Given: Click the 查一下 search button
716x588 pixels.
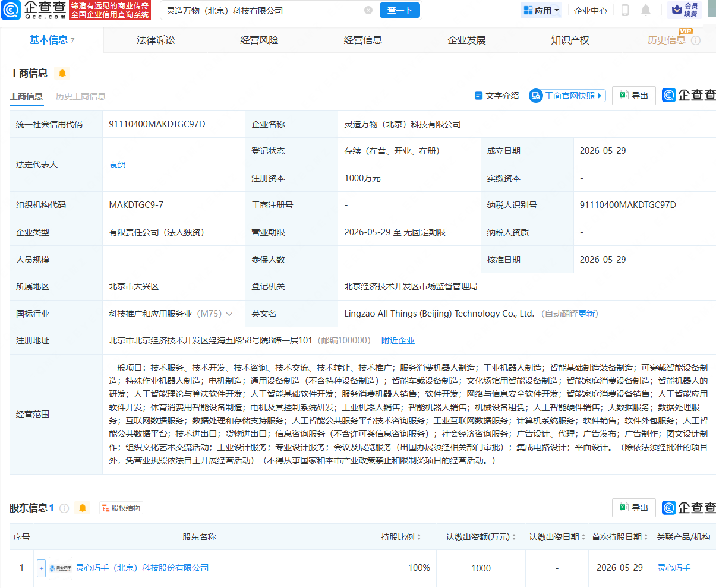Looking at the screenshot, I should [400, 10].
